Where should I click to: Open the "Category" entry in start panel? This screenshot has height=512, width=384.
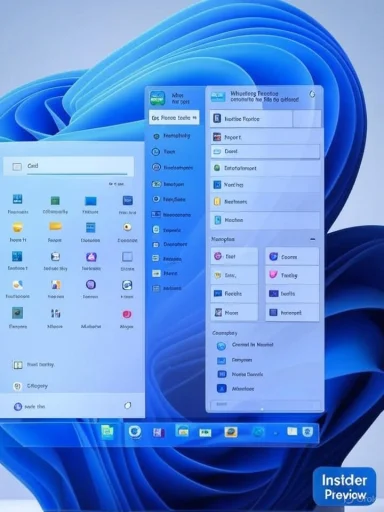point(31,386)
